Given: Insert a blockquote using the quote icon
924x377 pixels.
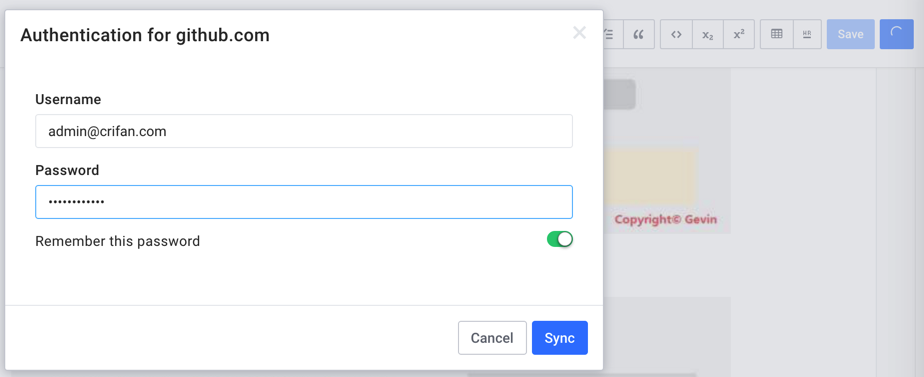Looking at the screenshot, I should pyautogui.click(x=638, y=34).
